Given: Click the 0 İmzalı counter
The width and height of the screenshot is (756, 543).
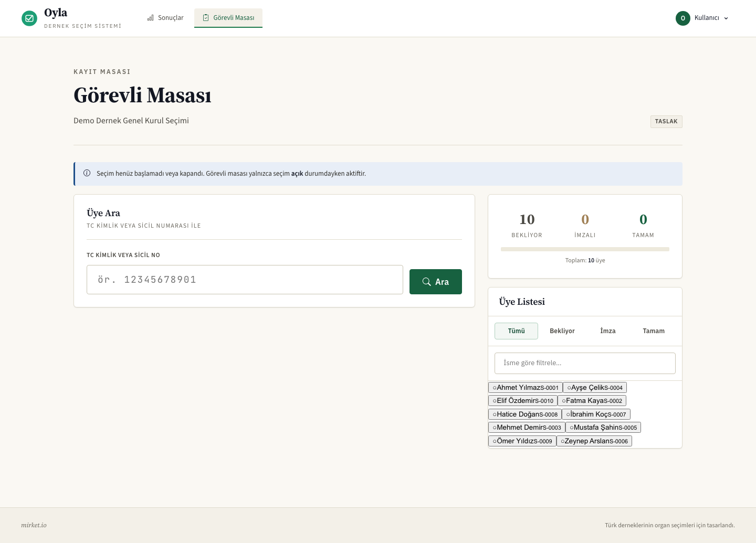Looking at the screenshot, I should click(x=585, y=226).
